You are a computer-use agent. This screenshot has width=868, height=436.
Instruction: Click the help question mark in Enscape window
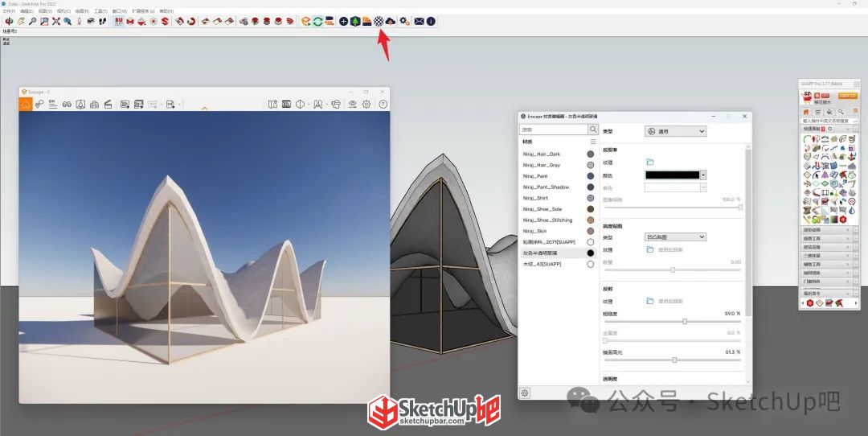pyautogui.click(x=383, y=104)
